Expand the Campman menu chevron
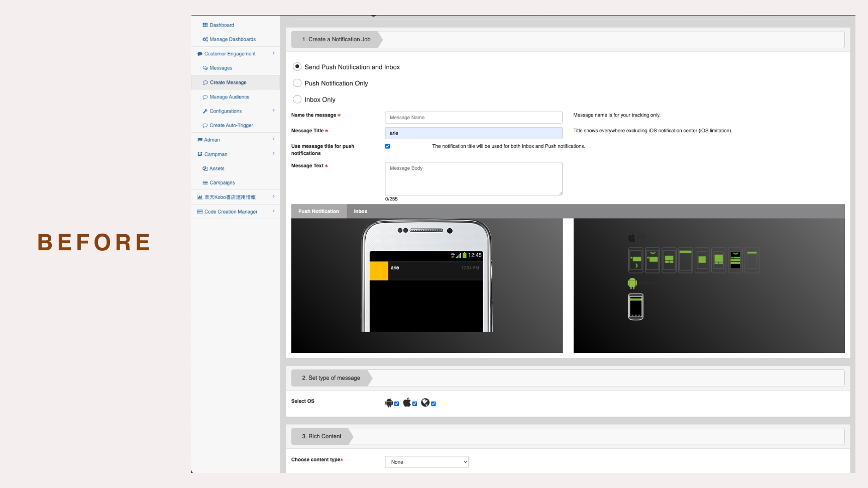868x488 pixels. (x=274, y=154)
